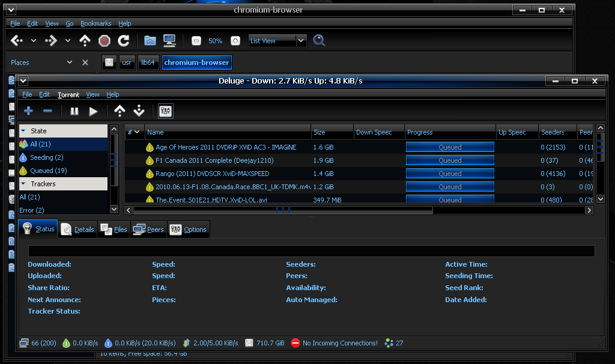Open forward history dropdown arrow
Viewport: 615px width, 364px height.
(x=68, y=40)
